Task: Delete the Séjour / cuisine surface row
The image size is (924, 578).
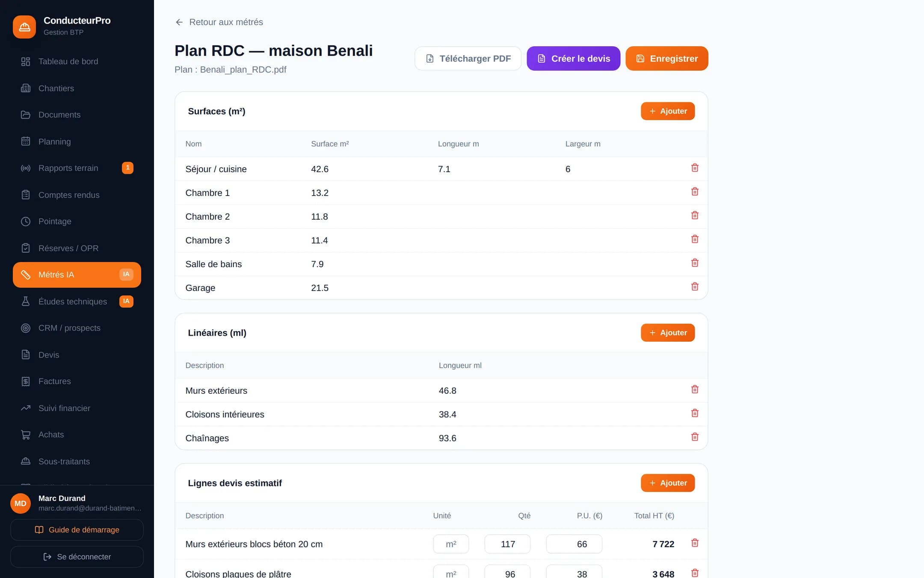Action: click(695, 168)
